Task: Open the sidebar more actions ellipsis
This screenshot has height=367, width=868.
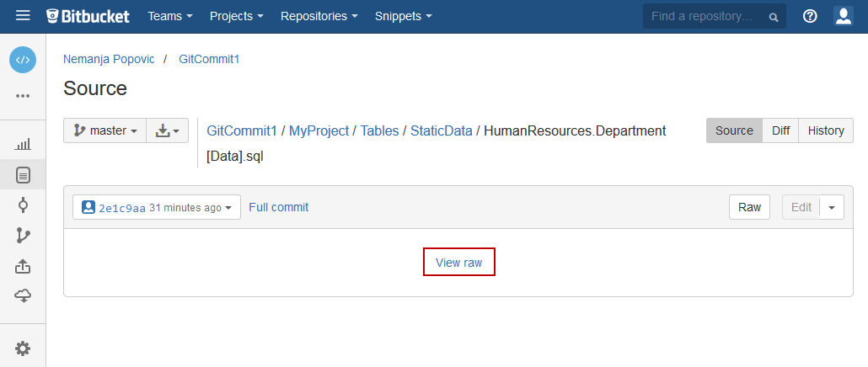Action: click(23, 96)
